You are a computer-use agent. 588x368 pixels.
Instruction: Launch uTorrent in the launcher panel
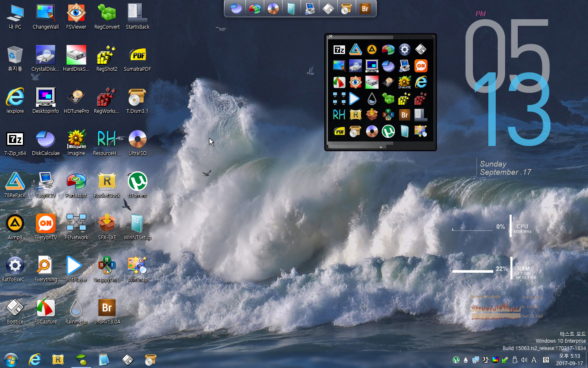pyautogui.click(x=388, y=131)
